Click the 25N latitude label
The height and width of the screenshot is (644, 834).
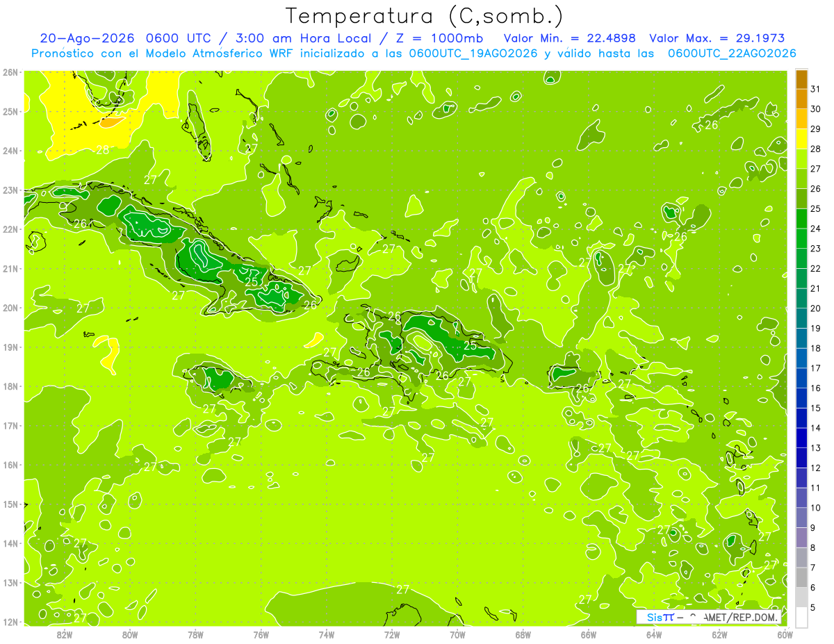click(x=10, y=111)
